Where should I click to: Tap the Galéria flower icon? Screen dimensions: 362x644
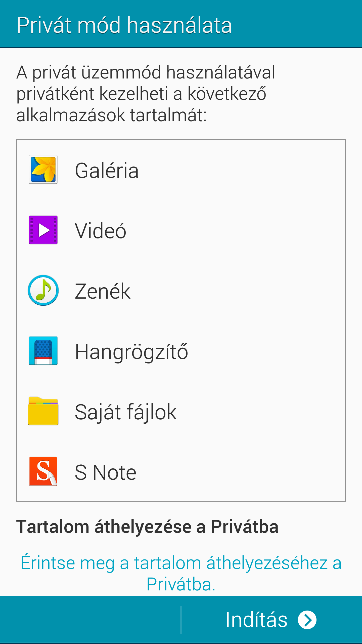point(43,170)
